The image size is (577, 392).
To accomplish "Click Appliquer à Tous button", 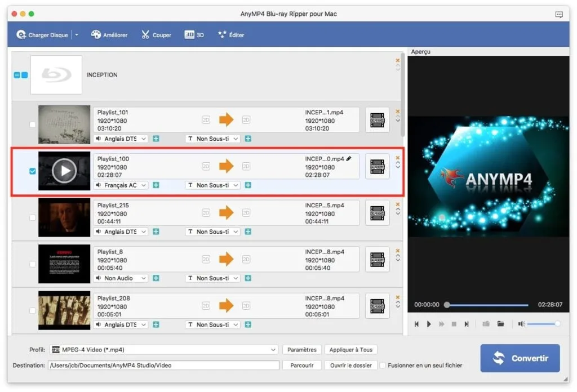I will (351, 350).
